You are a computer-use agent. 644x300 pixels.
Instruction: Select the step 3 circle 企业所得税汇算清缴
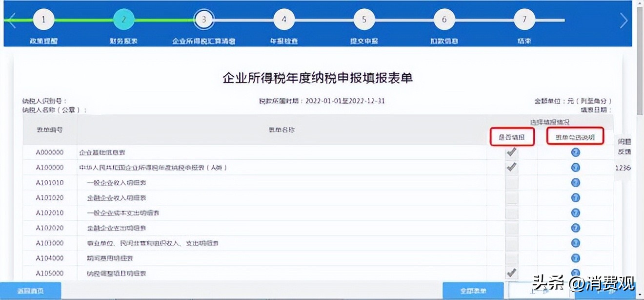tap(204, 19)
